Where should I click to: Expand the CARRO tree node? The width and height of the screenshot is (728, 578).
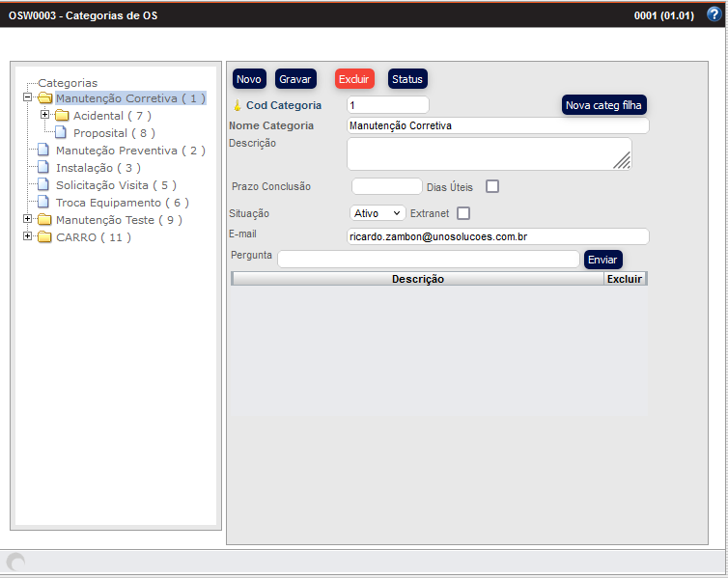[x=28, y=237]
